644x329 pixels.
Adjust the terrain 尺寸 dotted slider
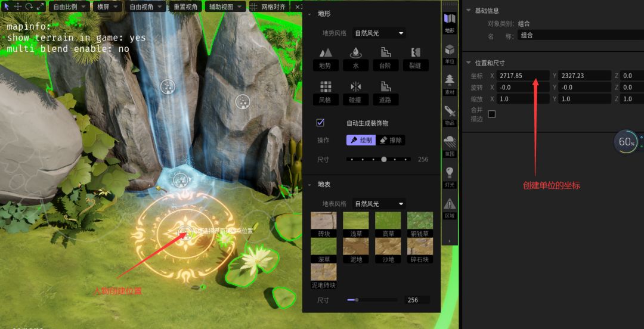click(x=379, y=159)
